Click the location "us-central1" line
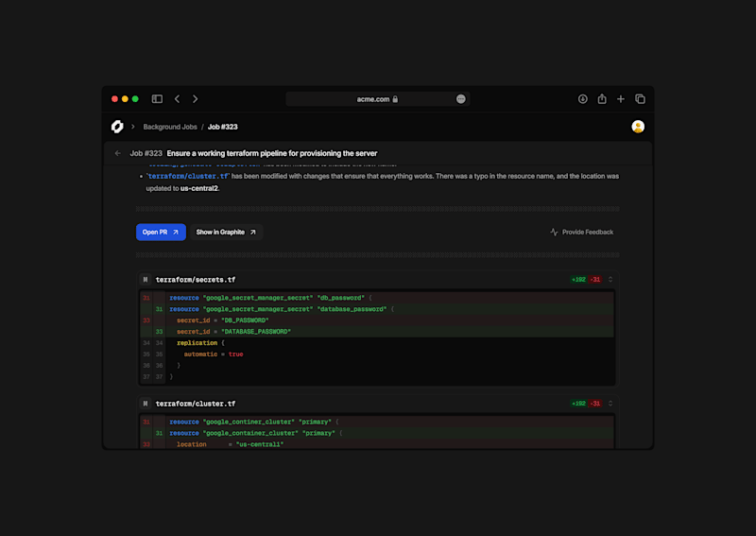756x536 pixels. (377, 444)
